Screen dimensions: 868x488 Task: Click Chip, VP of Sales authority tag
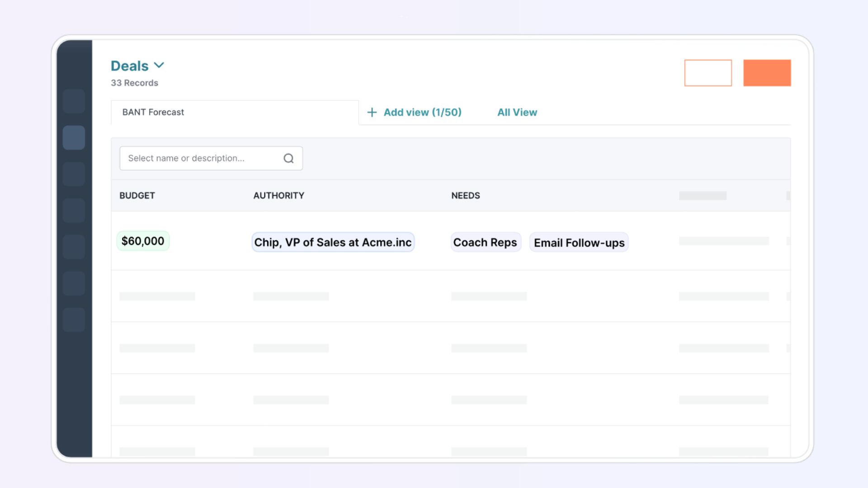tap(333, 242)
